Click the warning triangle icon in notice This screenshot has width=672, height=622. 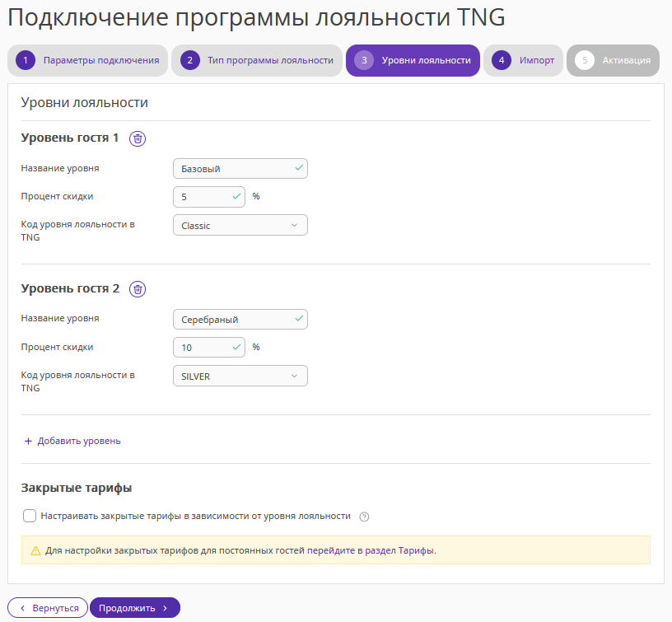(35, 551)
